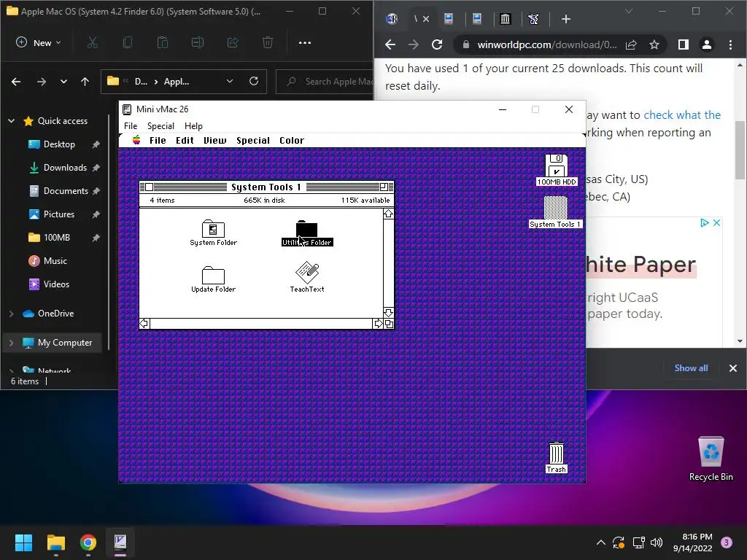Image resolution: width=747 pixels, height=560 pixels.
Task: Click the 'check what the' link
Action: 682,114
